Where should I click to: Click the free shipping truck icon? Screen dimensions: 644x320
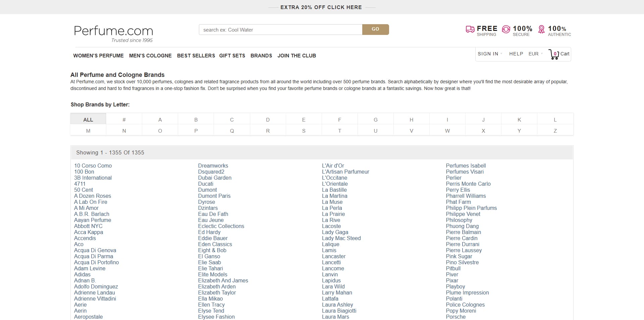(470, 30)
